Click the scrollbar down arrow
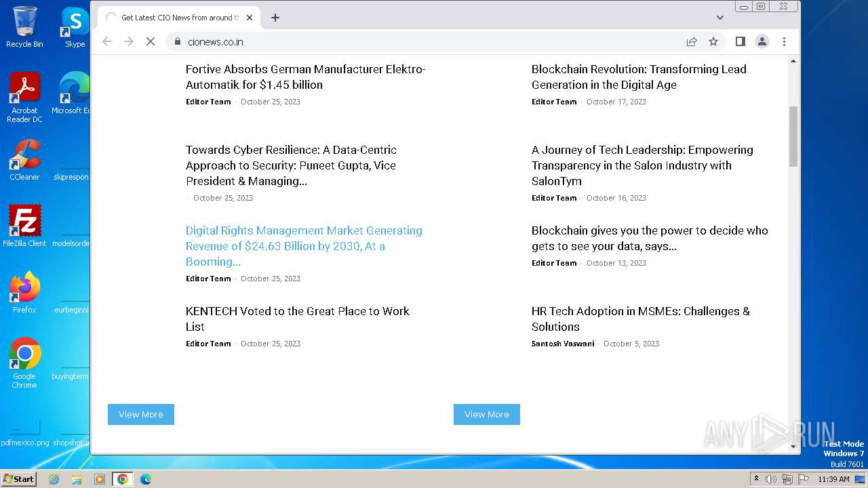This screenshot has width=868, height=488. [793, 446]
